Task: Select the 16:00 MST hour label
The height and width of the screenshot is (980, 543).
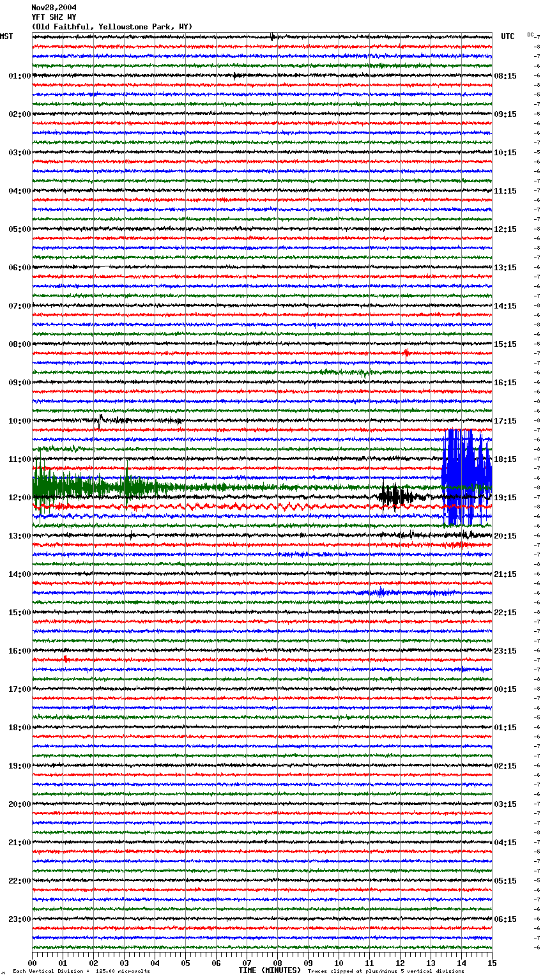Action: [x=20, y=651]
